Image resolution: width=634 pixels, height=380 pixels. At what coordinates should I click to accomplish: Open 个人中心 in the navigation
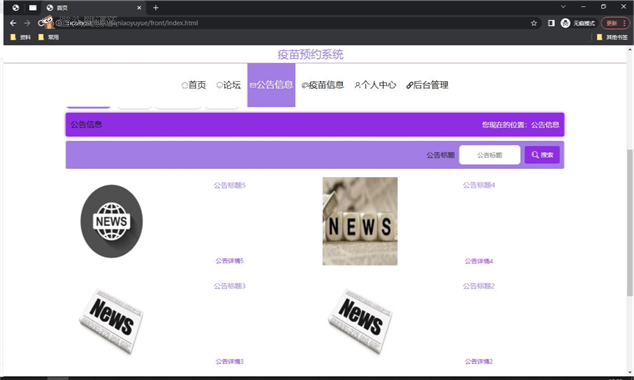point(375,85)
